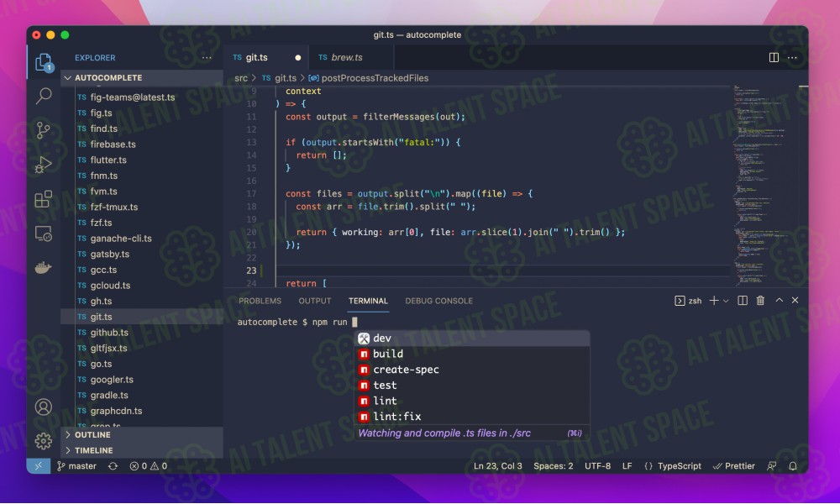Expand the TIMELINE section

pyautogui.click(x=142, y=450)
